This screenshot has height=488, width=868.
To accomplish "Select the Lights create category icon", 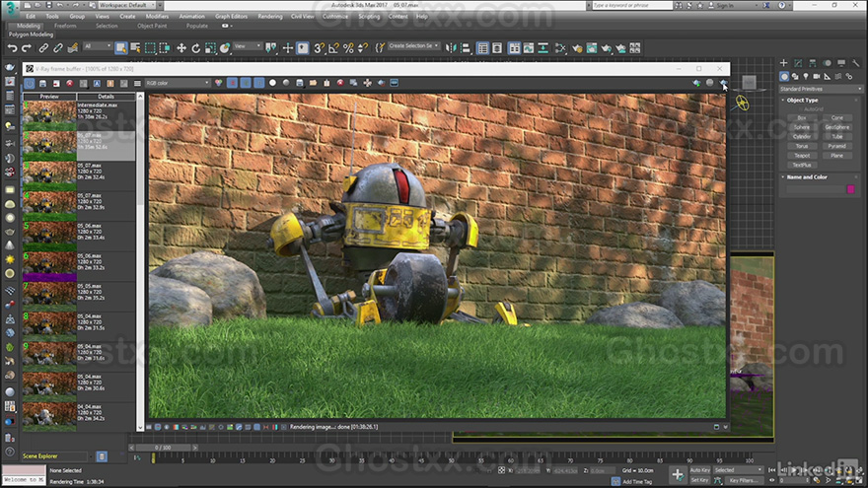I will point(806,76).
